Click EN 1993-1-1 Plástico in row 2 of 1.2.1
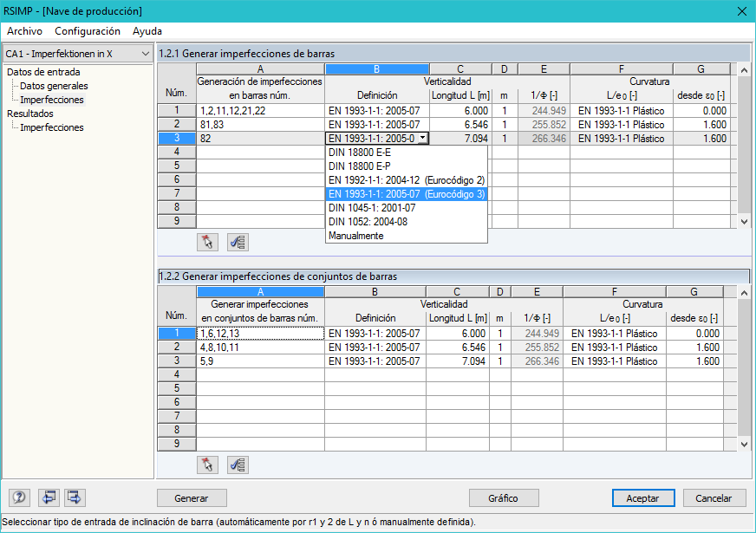This screenshot has width=756, height=533. coord(622,125)
